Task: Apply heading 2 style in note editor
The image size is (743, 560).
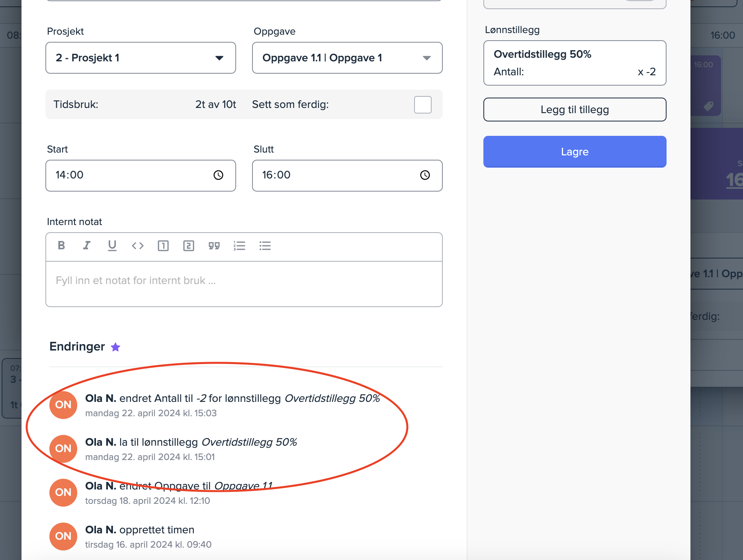Action: pos(189,246)
